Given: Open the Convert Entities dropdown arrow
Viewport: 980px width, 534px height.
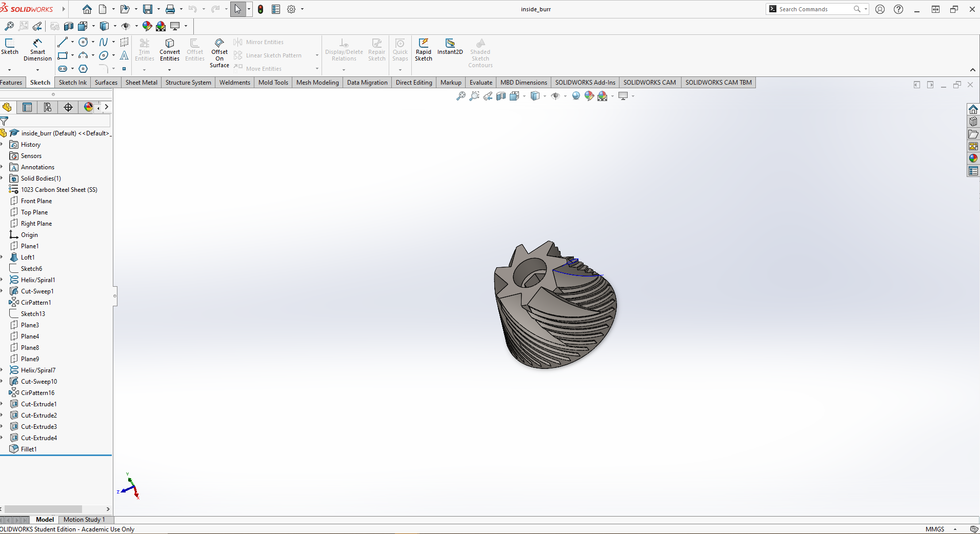Looking at the screenshot, I should coord(170,69).
